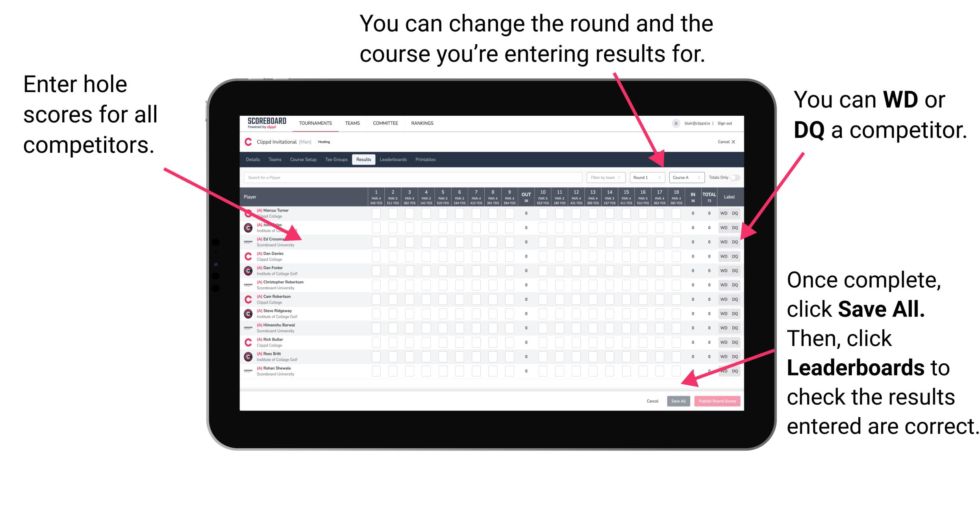The image size is (980, 527).
Task: Click the WD button for Ed Crossman
Action: point(722,240)
